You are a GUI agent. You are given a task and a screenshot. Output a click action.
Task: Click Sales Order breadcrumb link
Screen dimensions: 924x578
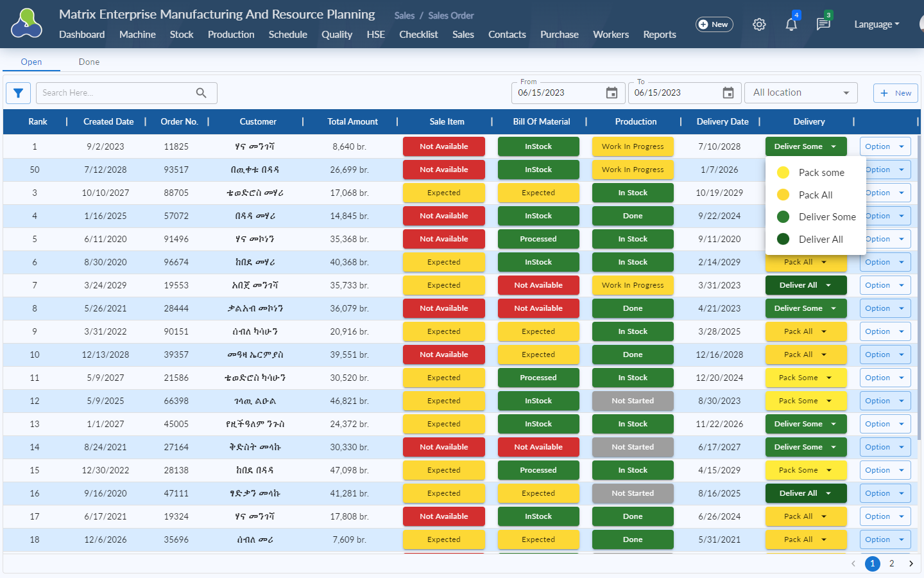click(x=451, y=15)
